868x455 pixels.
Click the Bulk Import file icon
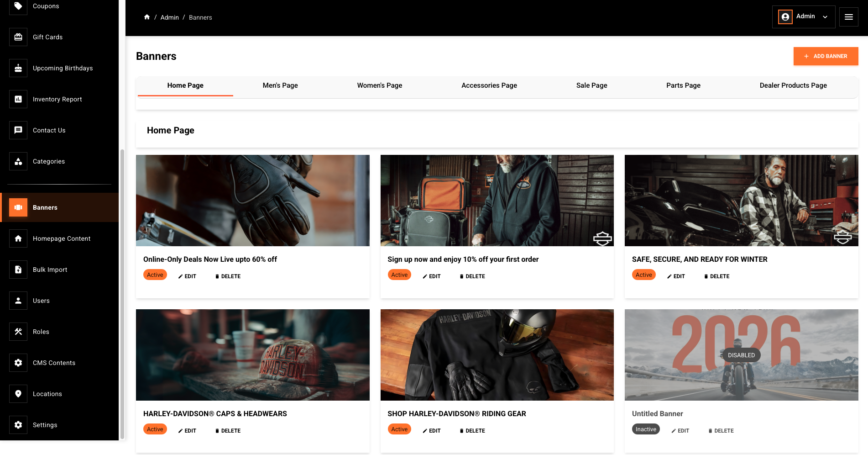pos(18,270)
